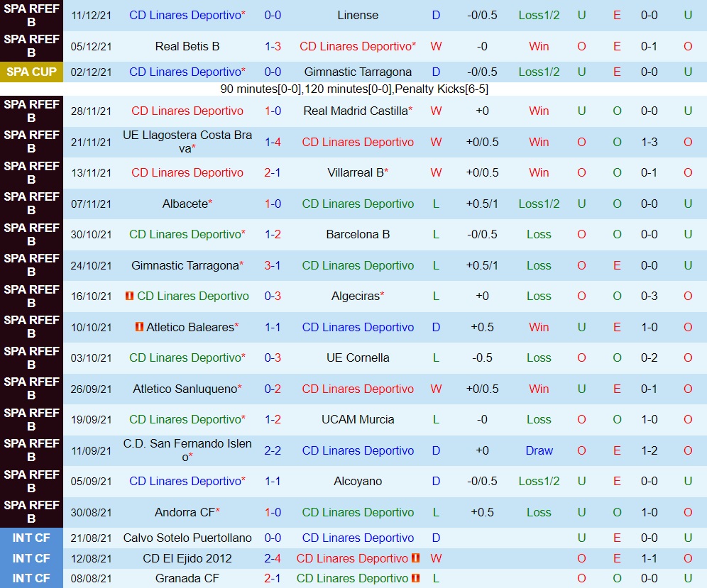Select the SPA CUP league label

point(31,72)
